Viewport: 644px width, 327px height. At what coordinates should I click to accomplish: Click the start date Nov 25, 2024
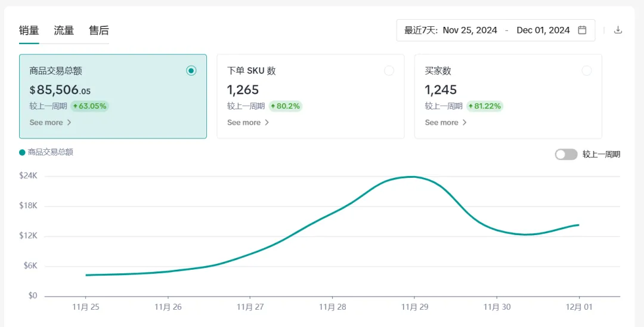coord(470,30)
